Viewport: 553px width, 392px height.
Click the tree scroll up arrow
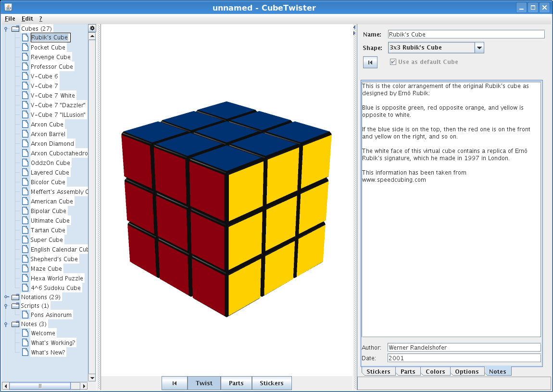[x=92, y=37]
